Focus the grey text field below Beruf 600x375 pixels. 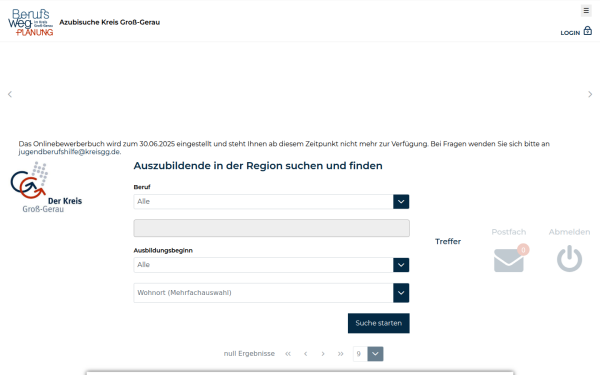(x=271, y=228)
